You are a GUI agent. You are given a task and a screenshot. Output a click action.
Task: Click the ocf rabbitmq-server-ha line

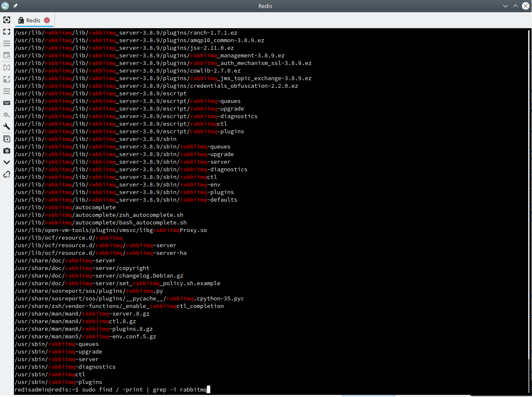100,253
